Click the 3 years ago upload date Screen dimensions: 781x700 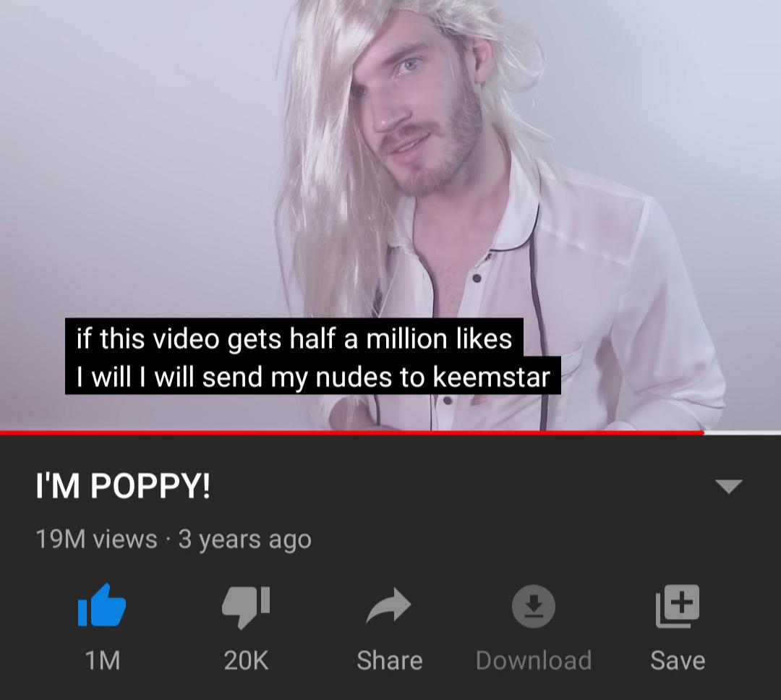[245, 540]
